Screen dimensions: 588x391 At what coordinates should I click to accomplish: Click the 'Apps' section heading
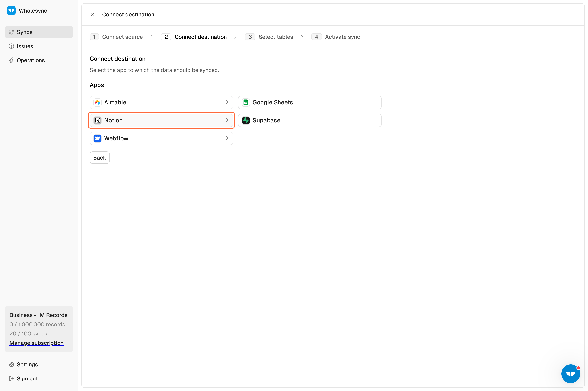point(97,85)
